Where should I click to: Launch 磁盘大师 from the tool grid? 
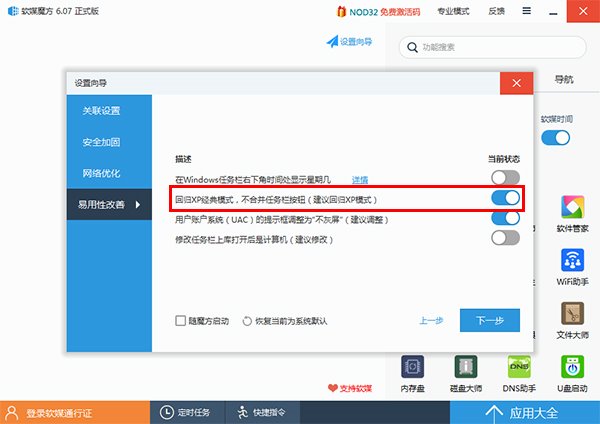466,367
